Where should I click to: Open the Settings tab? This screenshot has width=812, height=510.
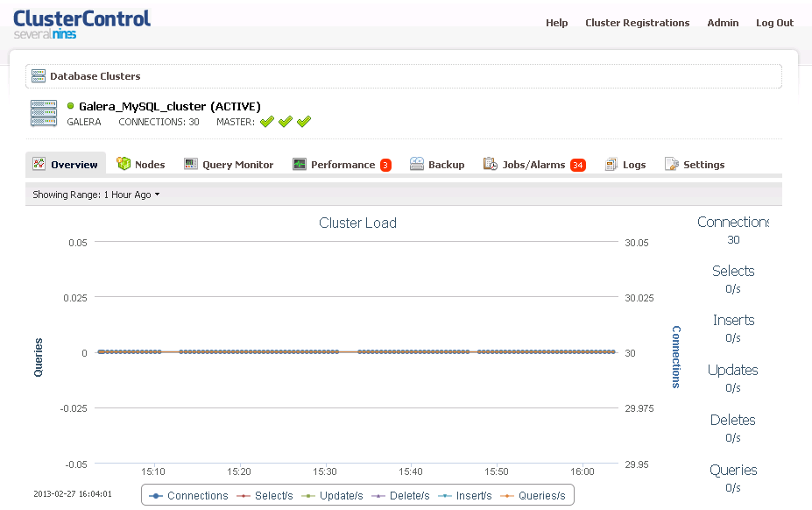[x=695, y=164]
